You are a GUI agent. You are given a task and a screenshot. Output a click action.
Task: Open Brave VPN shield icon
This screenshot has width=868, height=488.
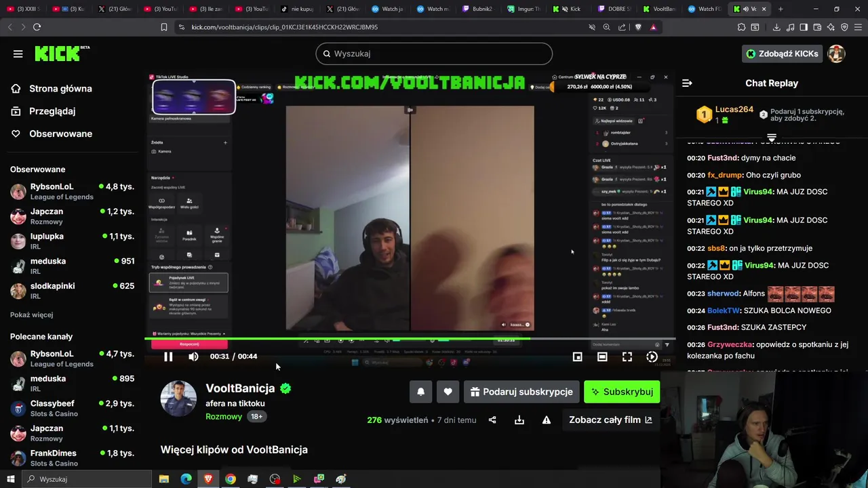[x=844, y=27]
